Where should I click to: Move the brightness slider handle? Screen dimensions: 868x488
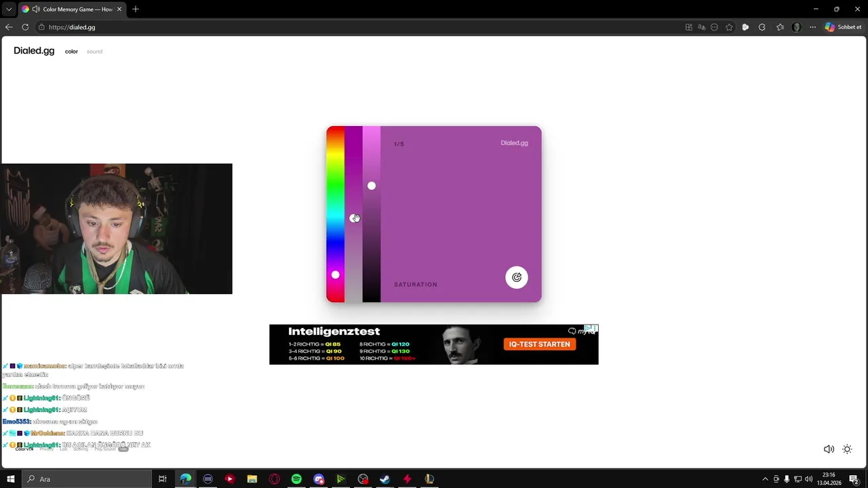372,186
